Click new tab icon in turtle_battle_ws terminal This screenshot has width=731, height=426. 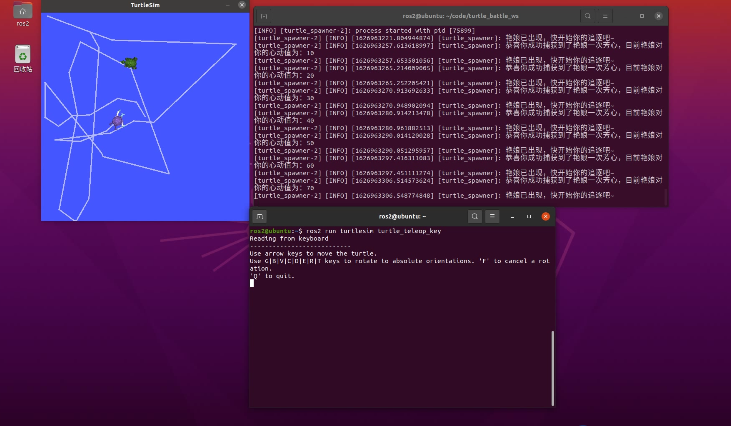point(264,16)
